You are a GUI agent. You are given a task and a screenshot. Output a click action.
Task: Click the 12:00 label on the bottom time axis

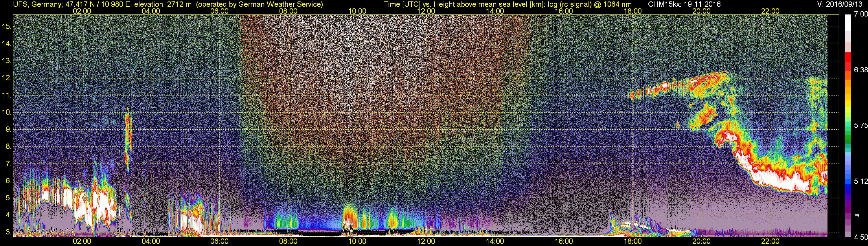(x=426, y=241)
